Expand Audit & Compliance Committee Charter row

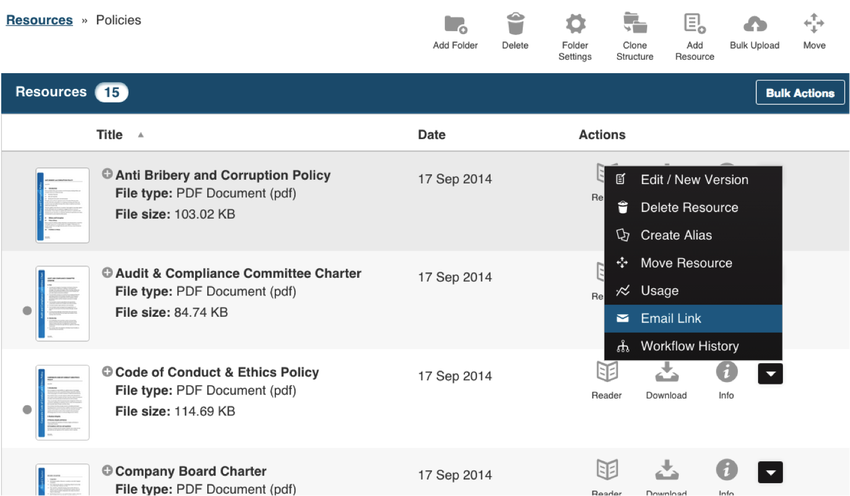[x=107, y=273]
